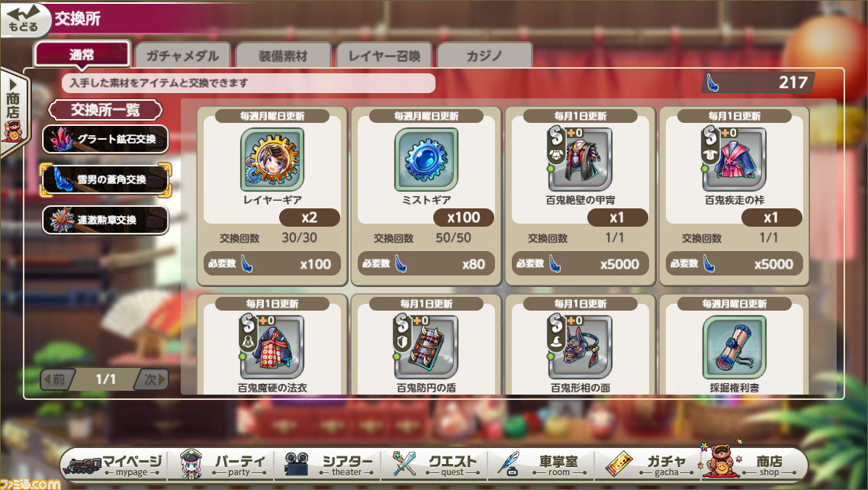Choose the 百鬼疾走の袴 outfit icon
Image resolution: width=868 pixels, height=490 pixels.
(734, 160)
